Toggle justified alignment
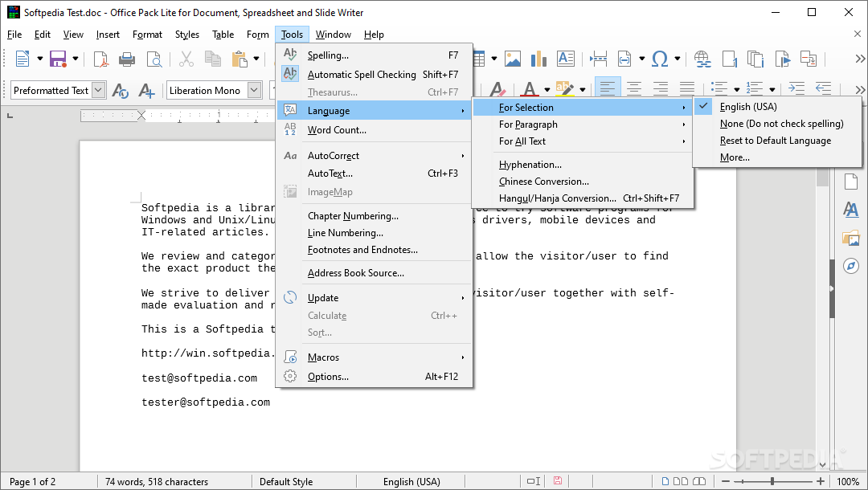Image resolution: width=868 pixels, height=490 pixels. pos(687,88)
